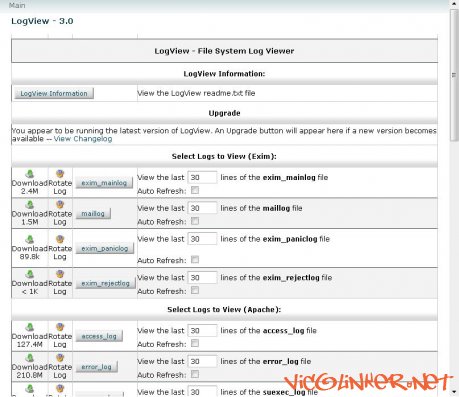Click the Main breadcrumb link

point(17,5)
